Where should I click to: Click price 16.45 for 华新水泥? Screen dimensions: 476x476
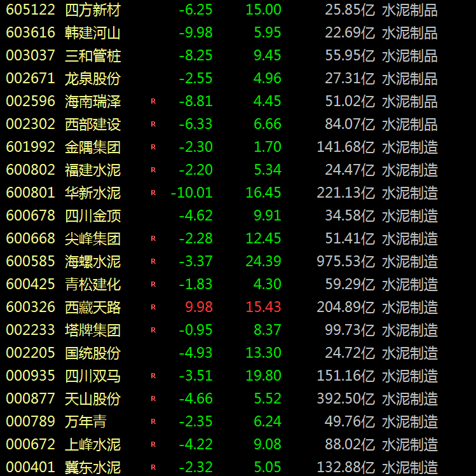click(x=263, y=193)
